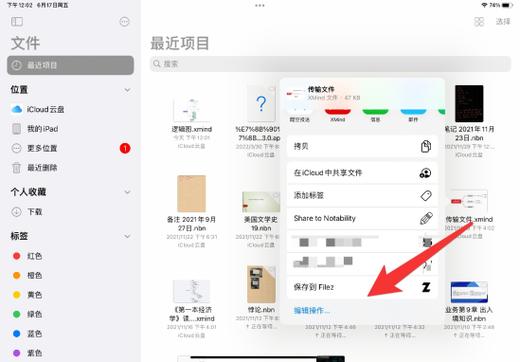This screenshot has height=362, width=520.
Task: Click the iCloud cloud icon
Action: tap(17, 109)
